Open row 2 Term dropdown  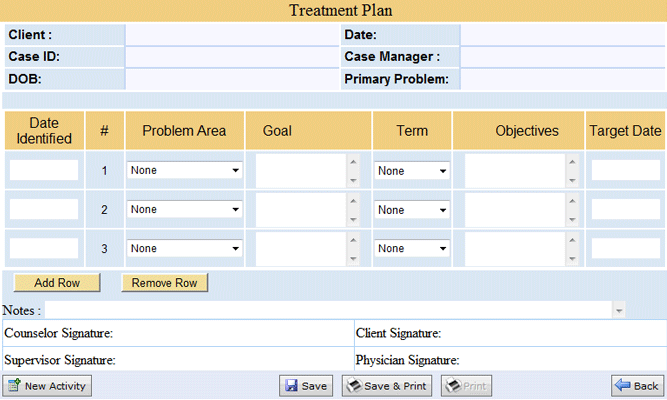pos(411,210)
